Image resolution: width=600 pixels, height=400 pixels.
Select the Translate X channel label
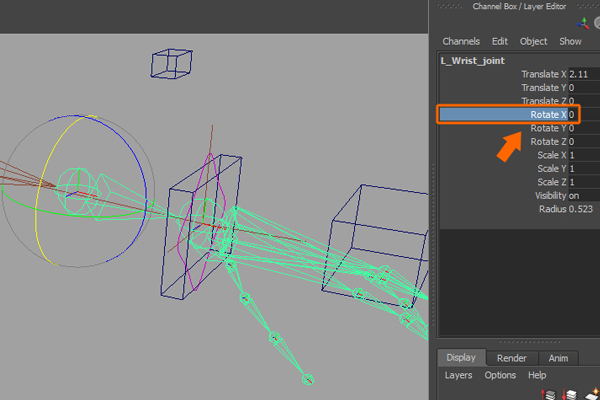pyautogui.click(x=543, y=74)
